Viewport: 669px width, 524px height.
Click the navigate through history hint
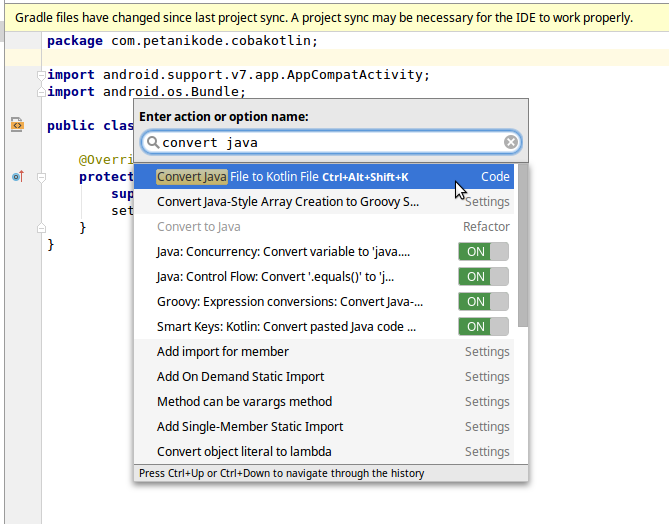tap(282, 473)
